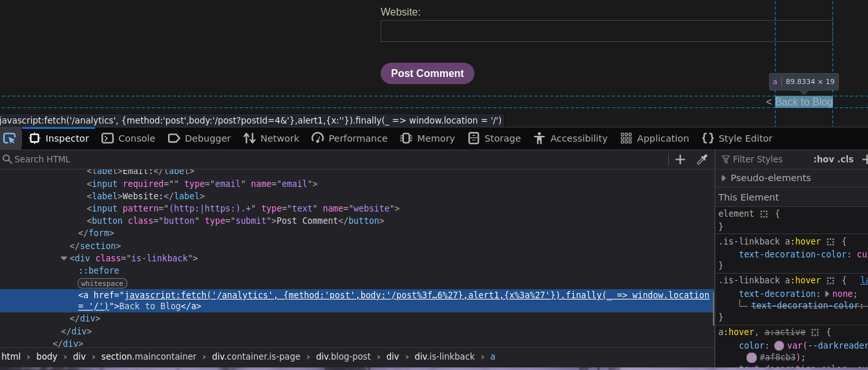
Task: Click the html breadcrumb
Action: click(x=11, y=356)
